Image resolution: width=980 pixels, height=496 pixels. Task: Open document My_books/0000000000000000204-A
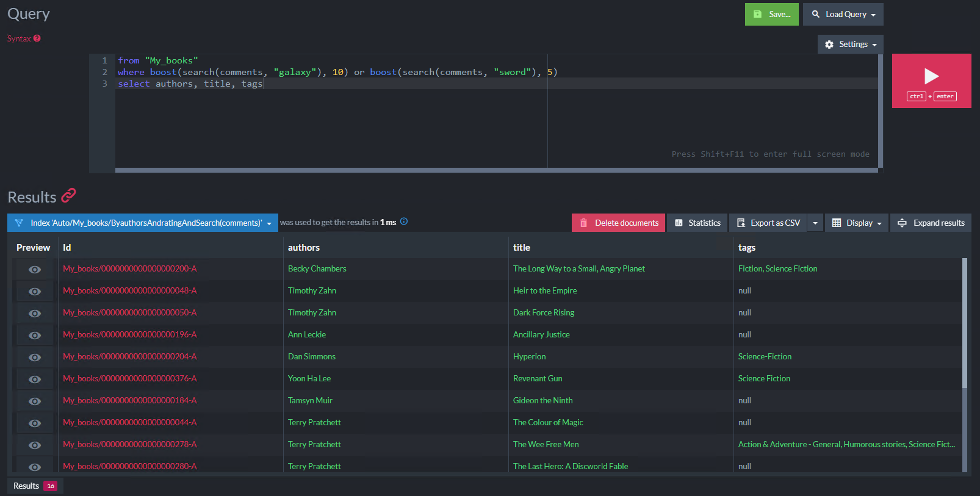point(130,356)
